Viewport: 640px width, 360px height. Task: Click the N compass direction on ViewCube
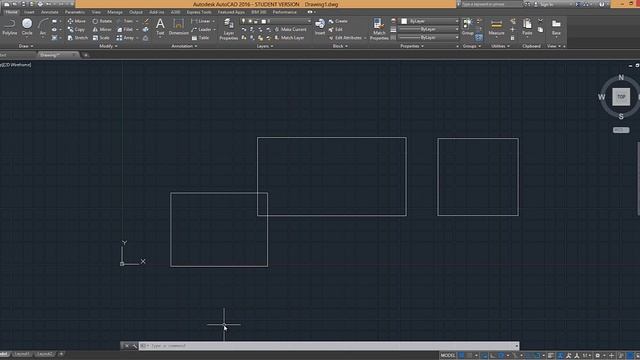click(x=621, y=77)
